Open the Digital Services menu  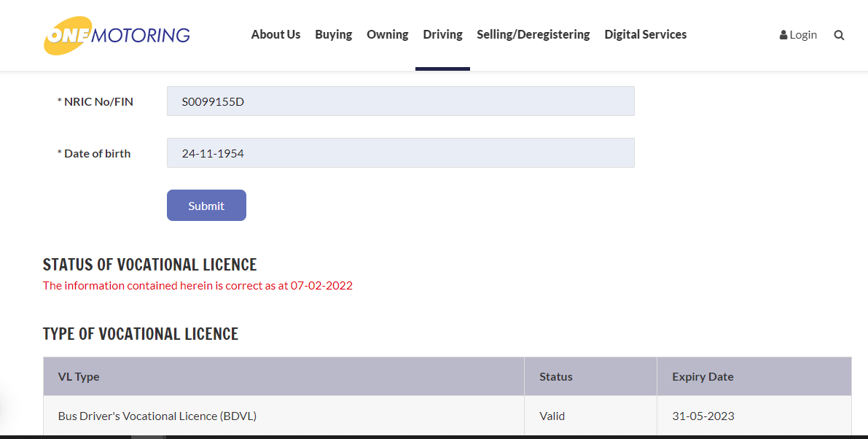[645, 34]
